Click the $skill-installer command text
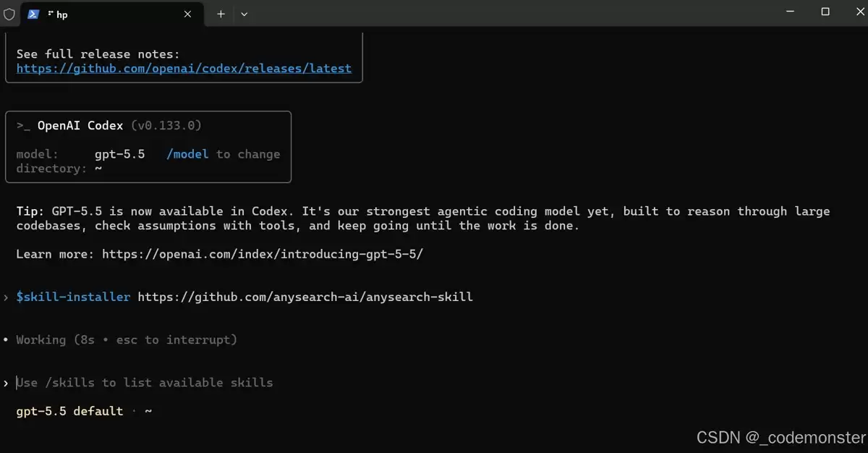The width and height of the screenshot is (868, 453). tap(73, 297)
